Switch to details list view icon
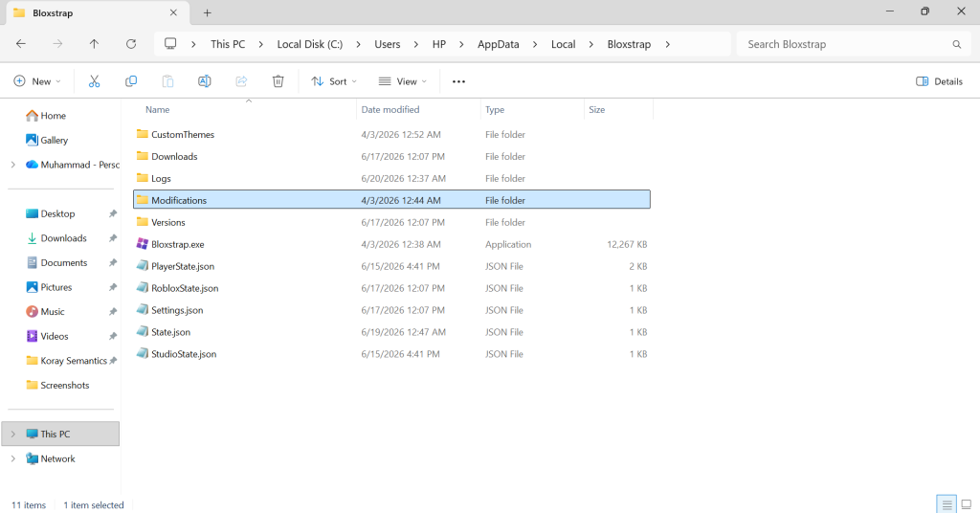Viewport: 980px width, 513px height. [947, 504]
